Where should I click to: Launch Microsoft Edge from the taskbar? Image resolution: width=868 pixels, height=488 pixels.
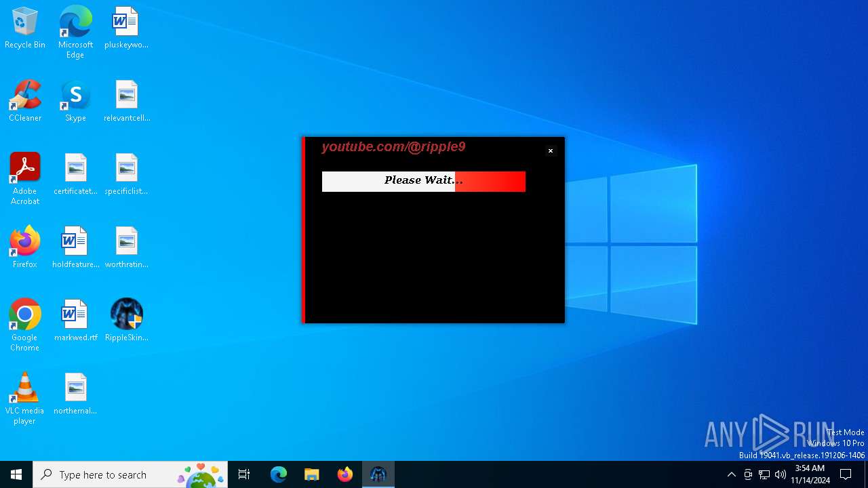coord(279,474)
